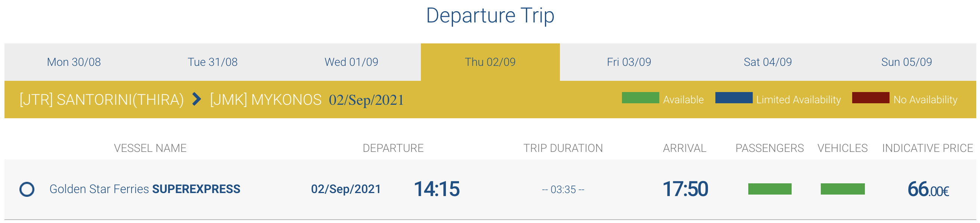The width and height of the screenshot is (980, 223).
Task: Go to the Sat 04/09 date tab
Action: click(768, 62)
